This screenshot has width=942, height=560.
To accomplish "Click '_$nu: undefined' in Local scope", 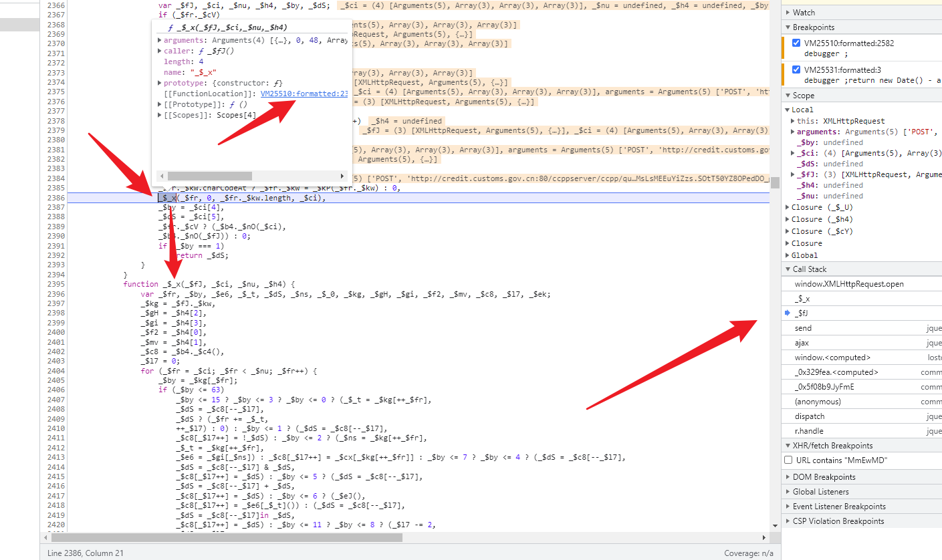I will pyautogui.click(x=829, y=196).
